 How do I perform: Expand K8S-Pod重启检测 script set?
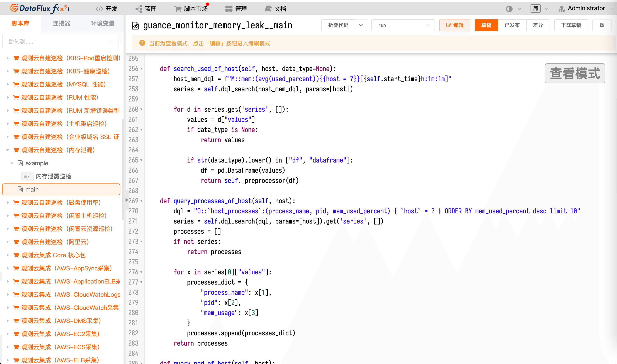[x=8, y=58]
